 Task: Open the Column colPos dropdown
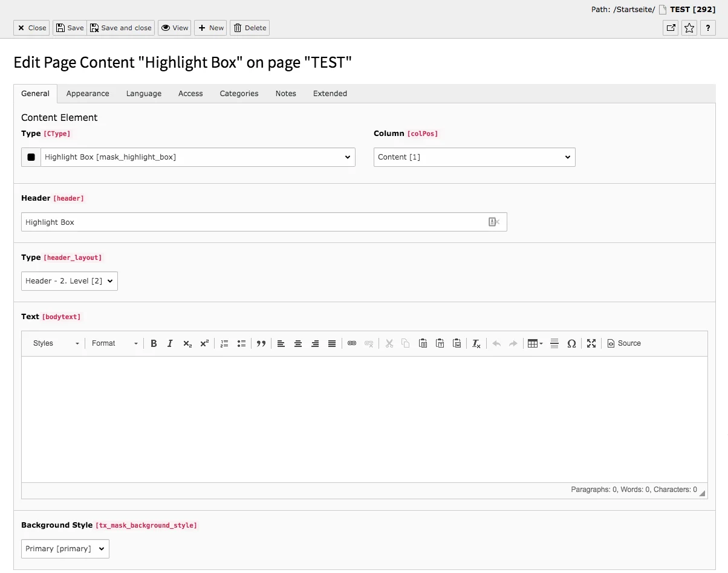[x=474, y=157]
